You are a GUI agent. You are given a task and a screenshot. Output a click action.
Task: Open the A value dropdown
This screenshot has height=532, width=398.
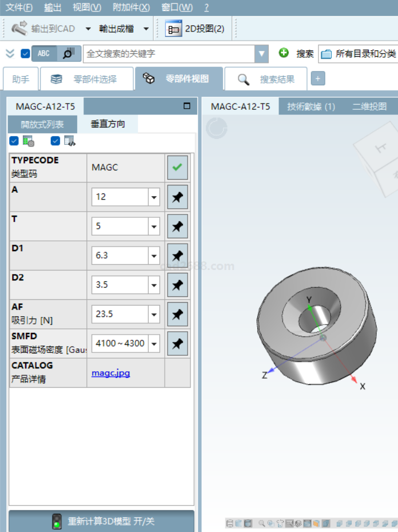tap(154, 197)
